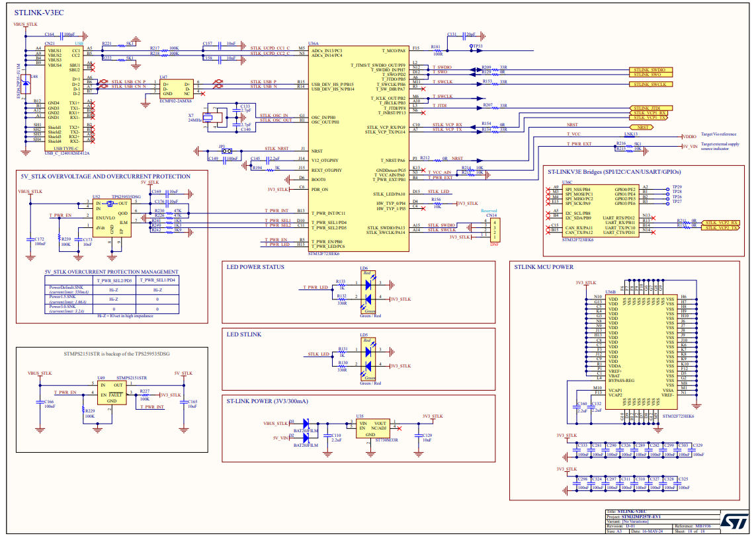Screen dimensions: 756x536
Task: Select the LNK13 link label
Action: pyautogui.click(x=630, y=134)
